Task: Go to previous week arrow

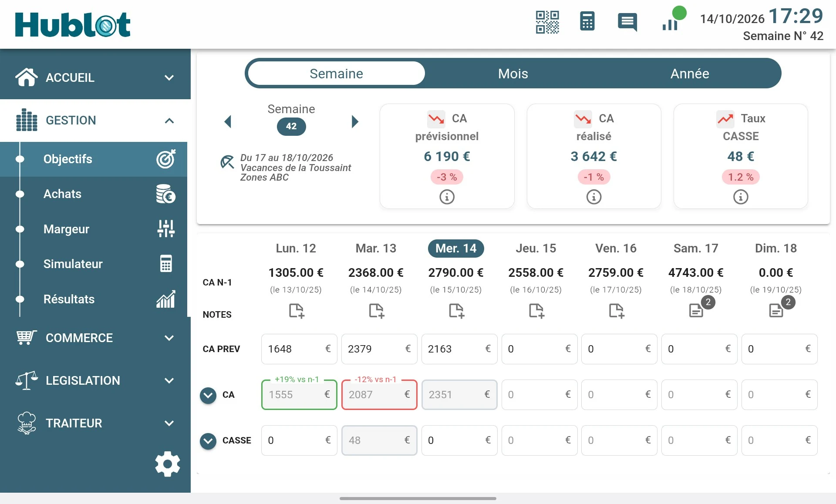Action: [227, 121]
